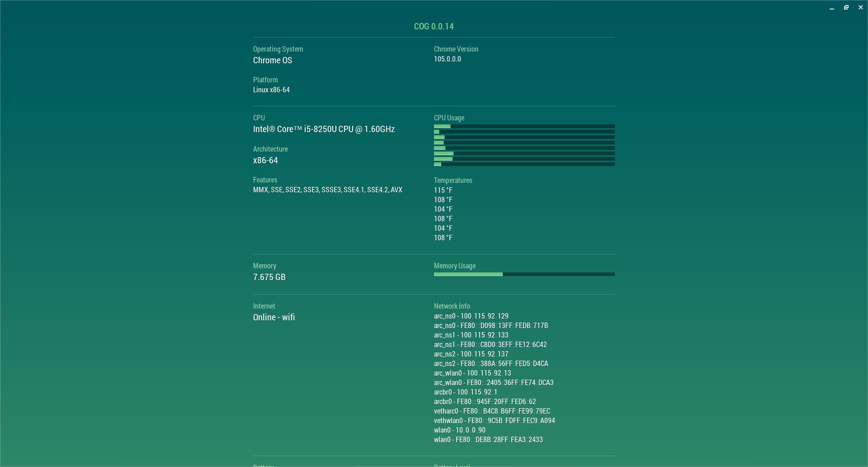The width and height of the screenshot is (868, 467).
Task: Click the Network Info heading
Action: [x=452, y=306]
